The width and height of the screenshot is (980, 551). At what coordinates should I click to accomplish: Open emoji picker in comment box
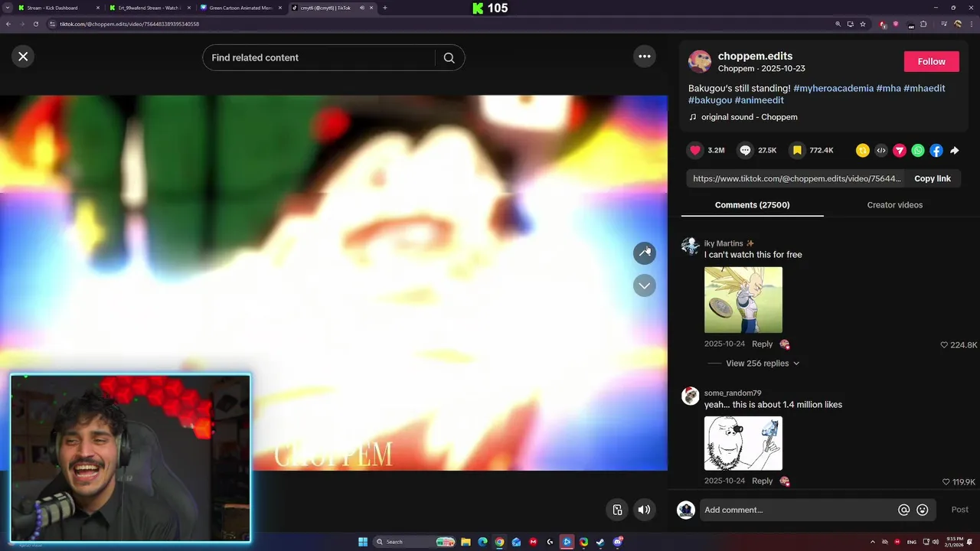pyautogui.click(x=923, y=510)
